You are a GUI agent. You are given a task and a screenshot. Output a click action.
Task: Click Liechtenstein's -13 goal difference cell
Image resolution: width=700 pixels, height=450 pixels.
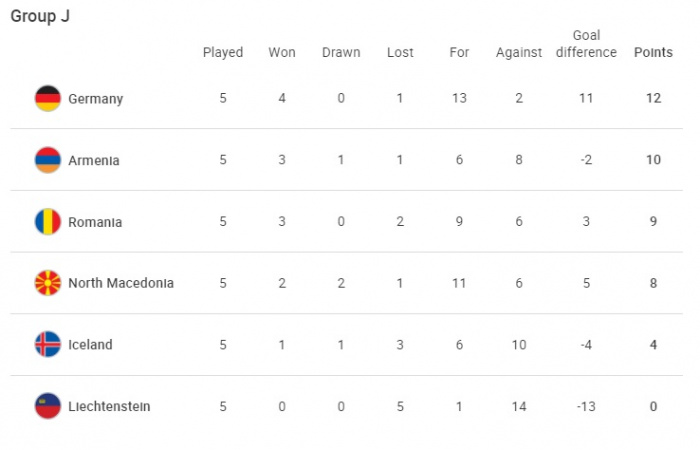pyautogui.click(x=586, y=406)
